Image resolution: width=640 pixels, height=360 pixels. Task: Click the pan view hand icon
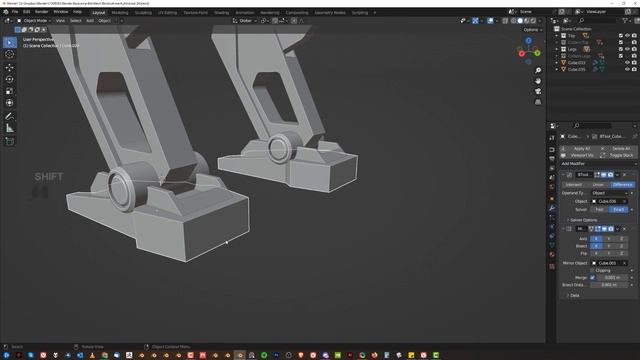pos(538,81)
